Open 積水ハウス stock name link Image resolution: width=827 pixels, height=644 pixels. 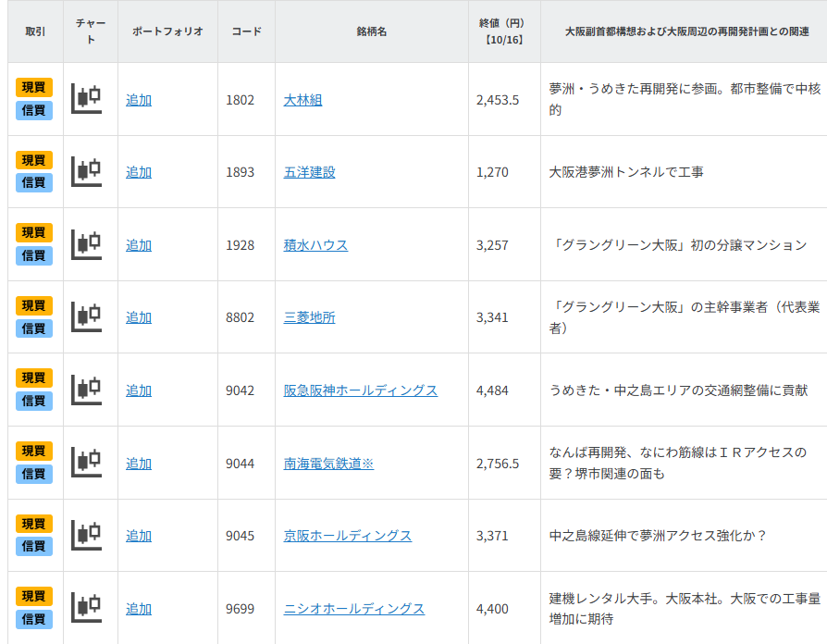click(x=315, y=245)
